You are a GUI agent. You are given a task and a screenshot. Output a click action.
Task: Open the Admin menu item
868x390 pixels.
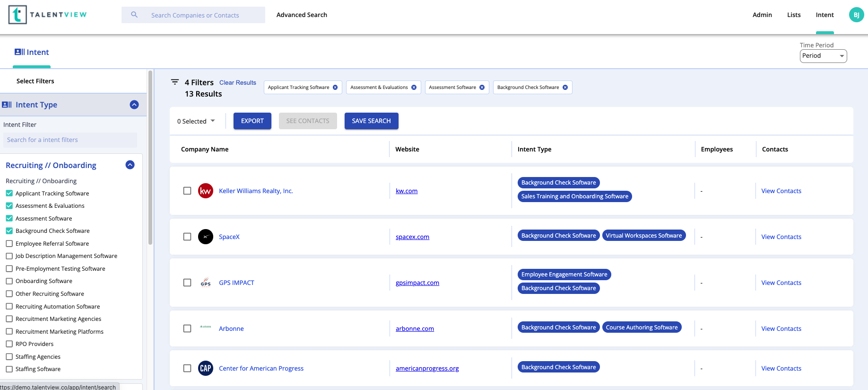tap(762, 15)
